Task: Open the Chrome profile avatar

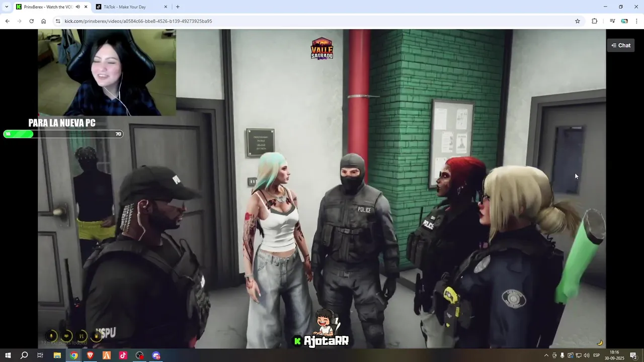Action: point(624,21)
